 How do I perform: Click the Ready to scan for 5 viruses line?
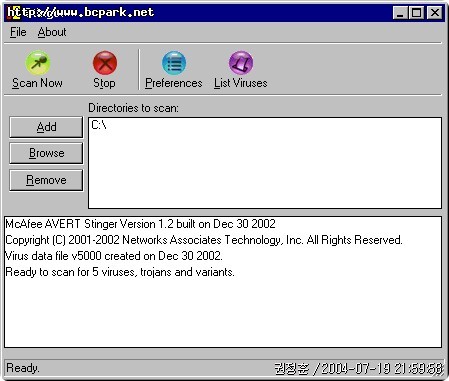pyautogui.click(x=120, y=272)
